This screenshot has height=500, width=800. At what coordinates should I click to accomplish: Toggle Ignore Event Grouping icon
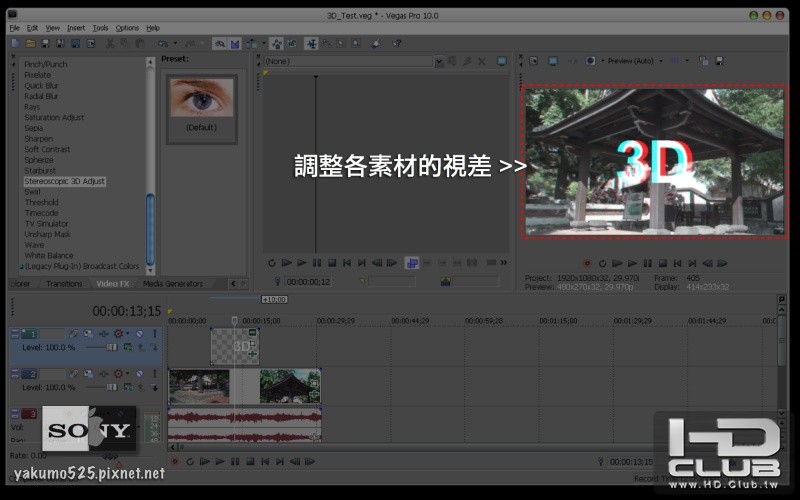point(292,44)
